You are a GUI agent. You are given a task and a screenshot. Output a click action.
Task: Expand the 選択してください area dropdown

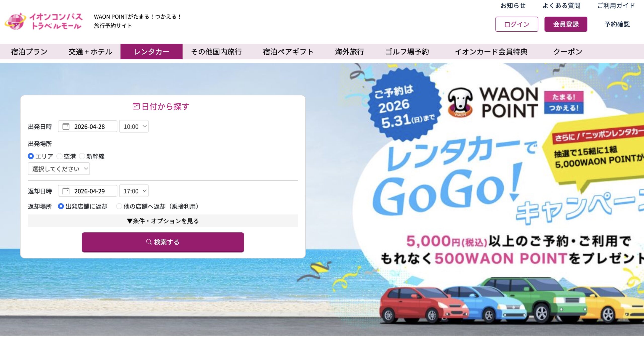click(59, 169)
